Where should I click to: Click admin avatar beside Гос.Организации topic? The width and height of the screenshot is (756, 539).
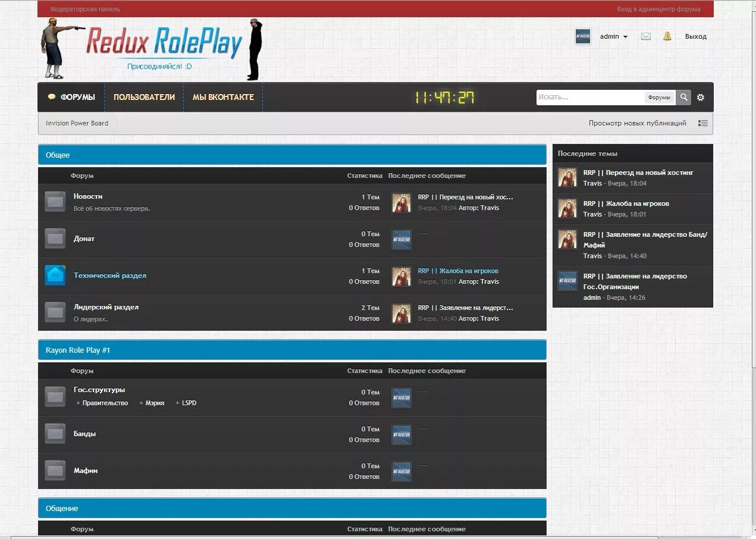pos(567,281)
